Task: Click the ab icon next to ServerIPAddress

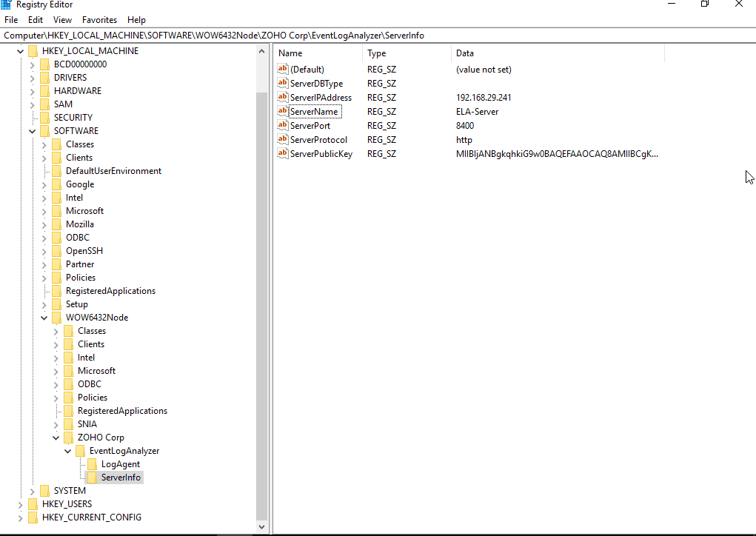Action: (x=282, y=97)
